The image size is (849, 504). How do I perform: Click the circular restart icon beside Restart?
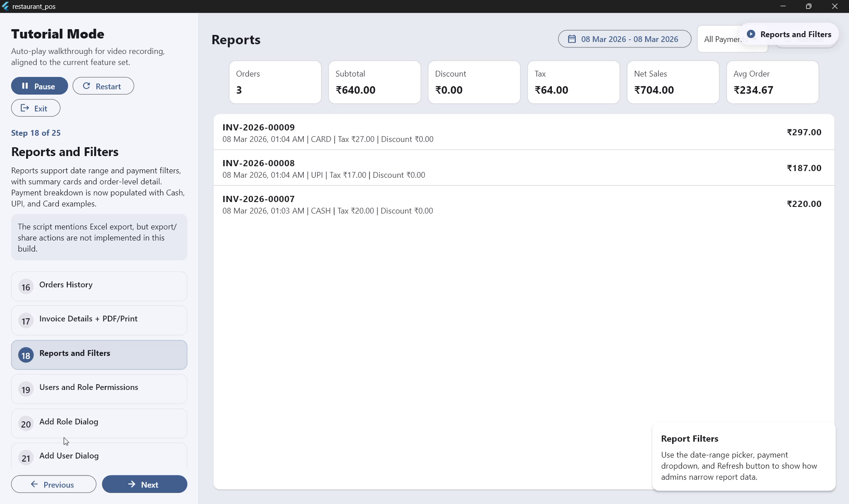[87, 86]
